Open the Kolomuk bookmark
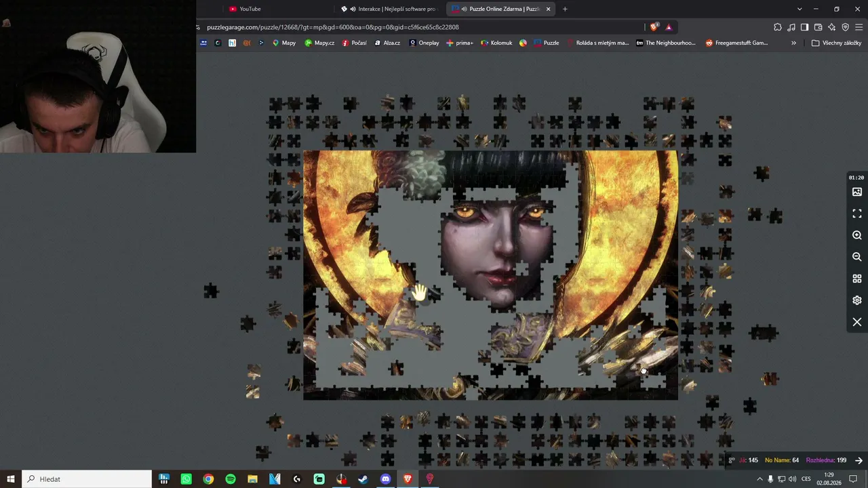This screenshot has height=488, width=868. click(496, 43)
